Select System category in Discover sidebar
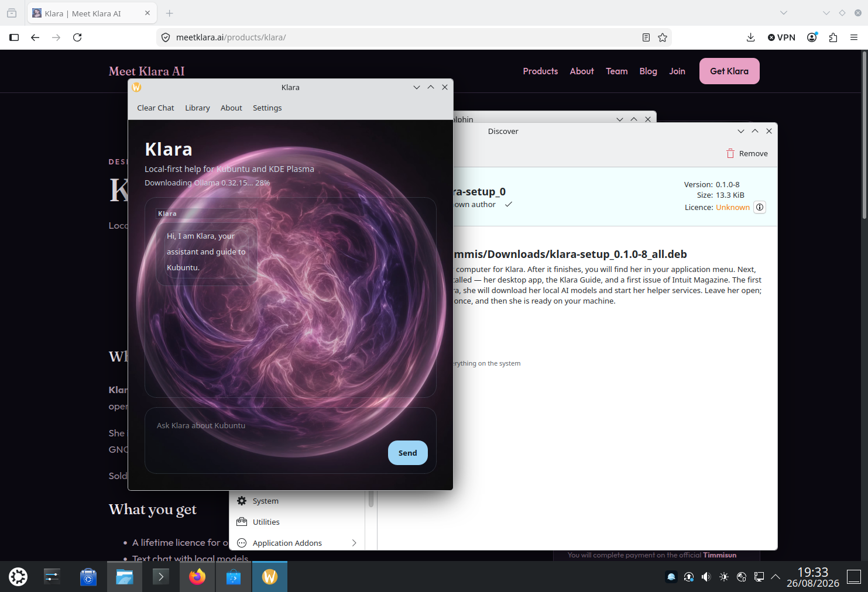 299,501
